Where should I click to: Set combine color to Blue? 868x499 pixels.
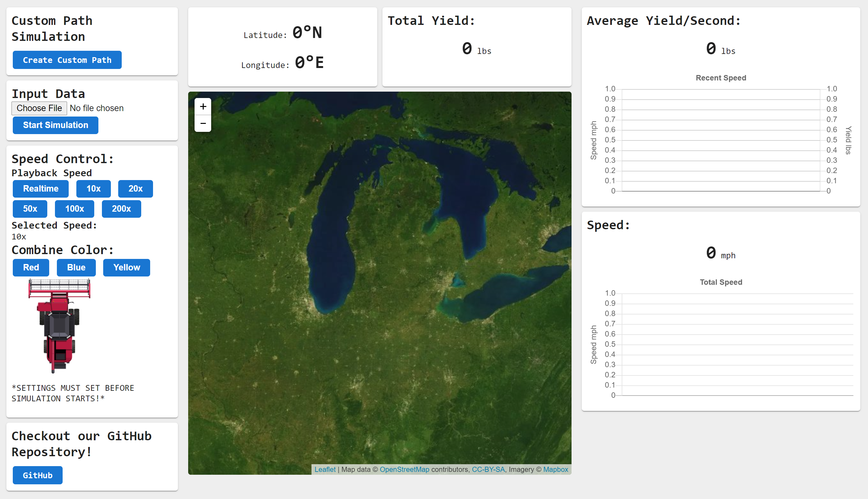pyautogui.click(x=76, y=268)
